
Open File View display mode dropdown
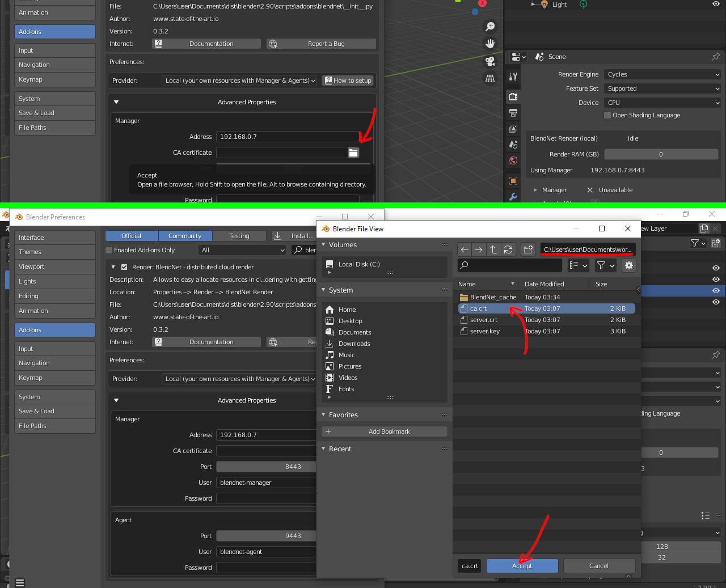pyautogui.click(x=579, y=265)
